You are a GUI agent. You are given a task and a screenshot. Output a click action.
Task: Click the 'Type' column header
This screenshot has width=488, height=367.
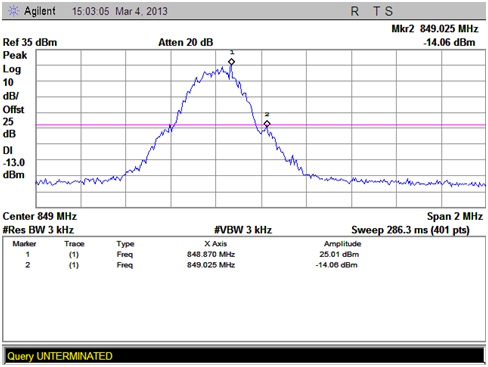coord(125,244)
